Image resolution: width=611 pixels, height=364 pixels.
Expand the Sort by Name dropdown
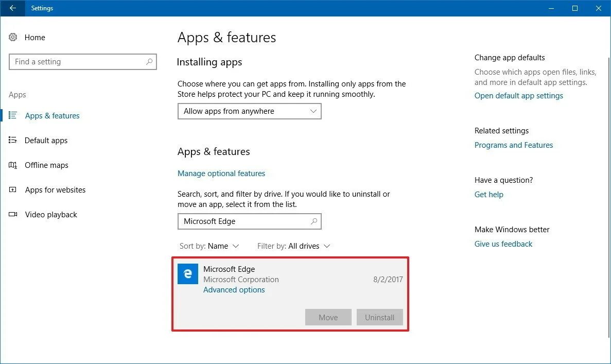(210, 246)
